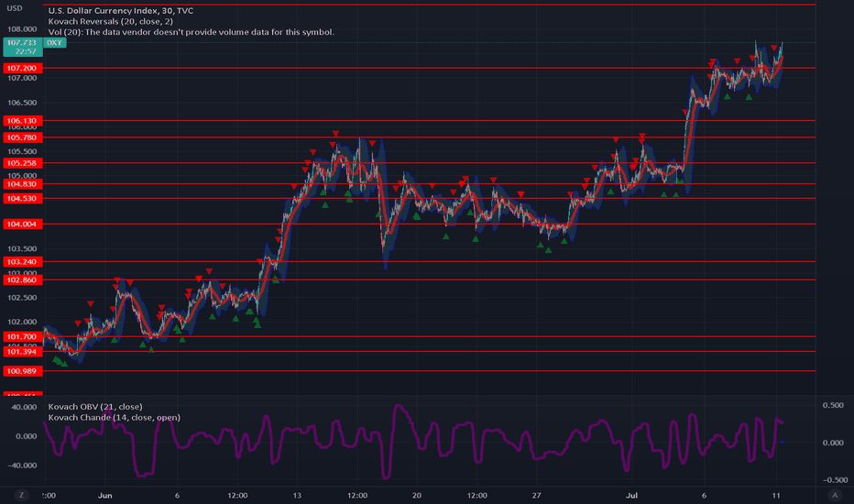Select the 104.530 price level label
This screenshot has width=854, height=504.
22,198
